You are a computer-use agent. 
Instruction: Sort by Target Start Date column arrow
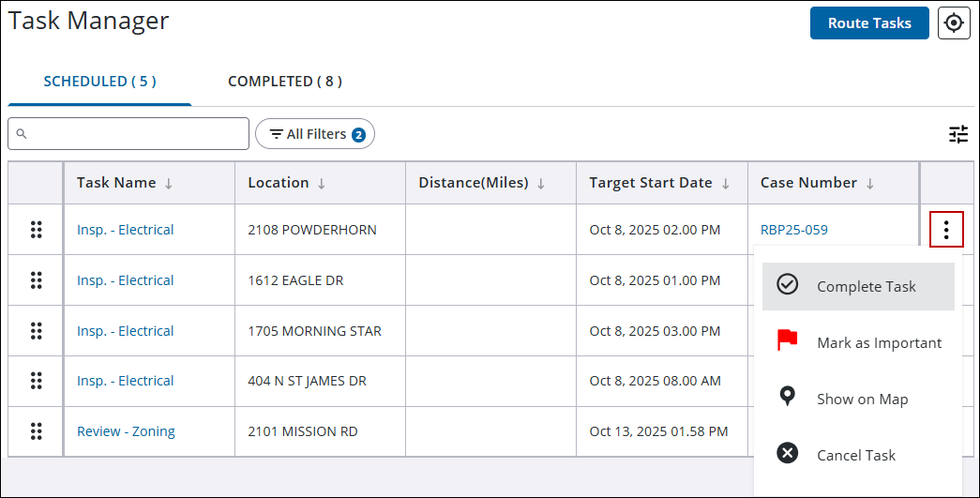click(725, 184)
